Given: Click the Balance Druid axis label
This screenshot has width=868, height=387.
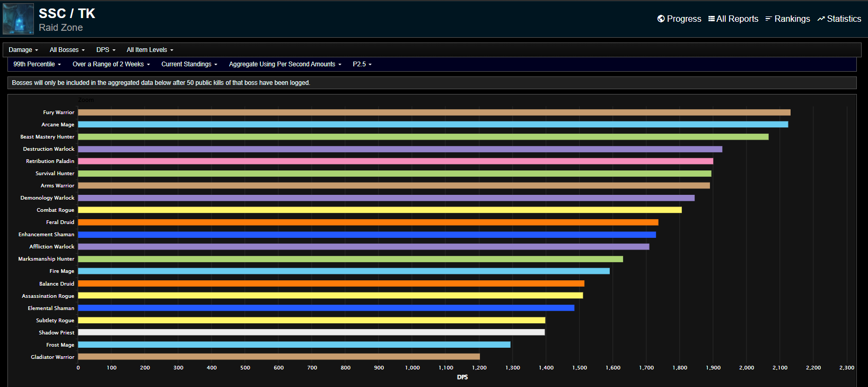Looking at the screenshot, I should (57, 284).
